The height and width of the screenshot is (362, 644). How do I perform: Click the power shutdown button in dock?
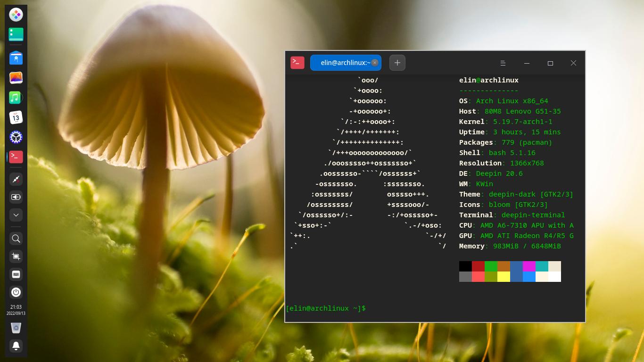(x=16, y=292)
